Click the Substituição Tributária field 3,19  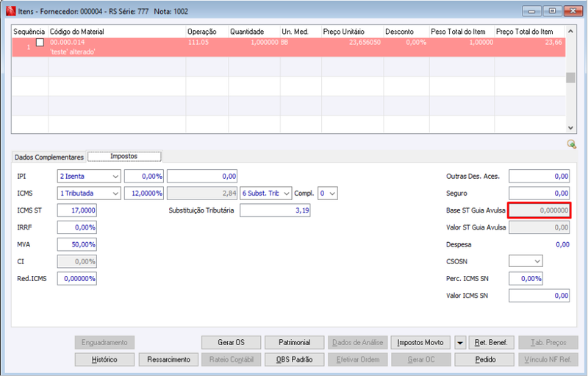click(x=275, y=210)
